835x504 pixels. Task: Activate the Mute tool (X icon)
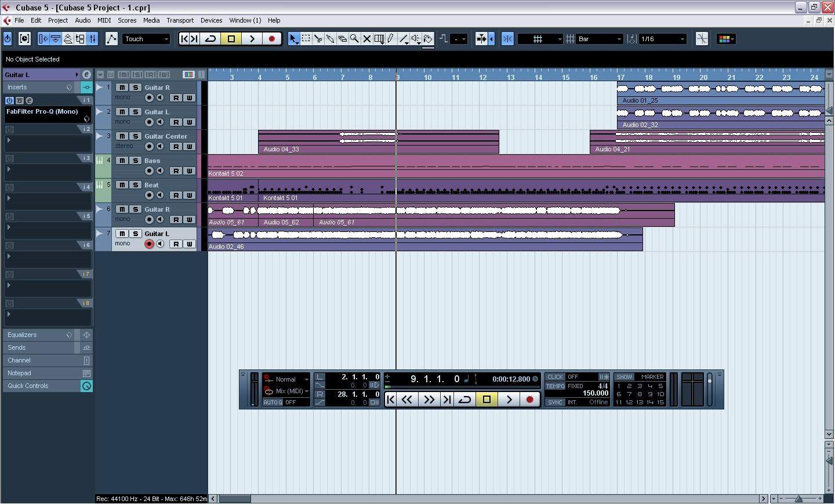[366, 39]
